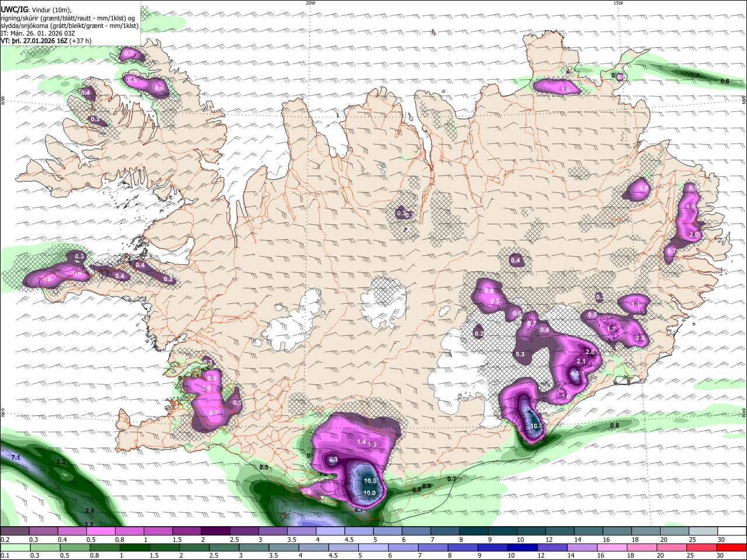Viewport: 747px width, 560px height.
Task: Select the lower-row legend swatch labelled 6
Action: coord(402,547)
